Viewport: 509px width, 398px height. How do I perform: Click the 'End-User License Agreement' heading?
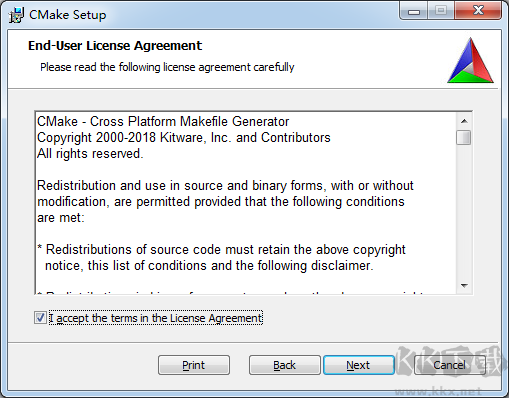115,46
